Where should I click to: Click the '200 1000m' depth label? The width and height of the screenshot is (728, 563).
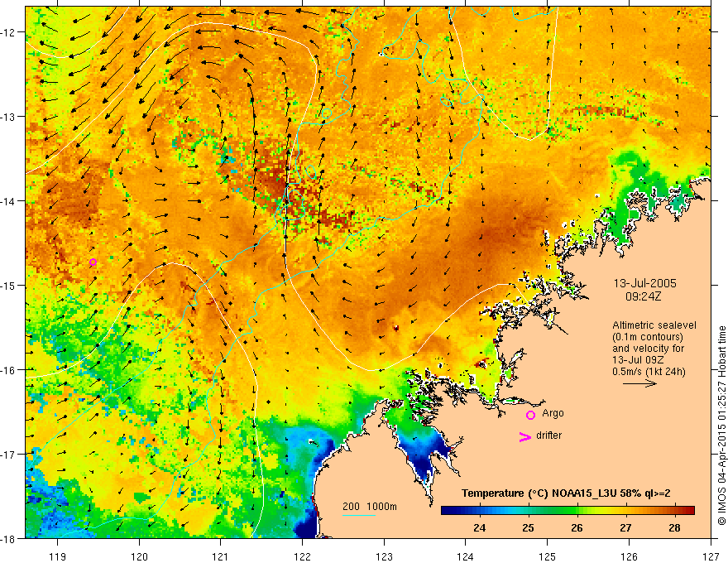pos(370,507)
